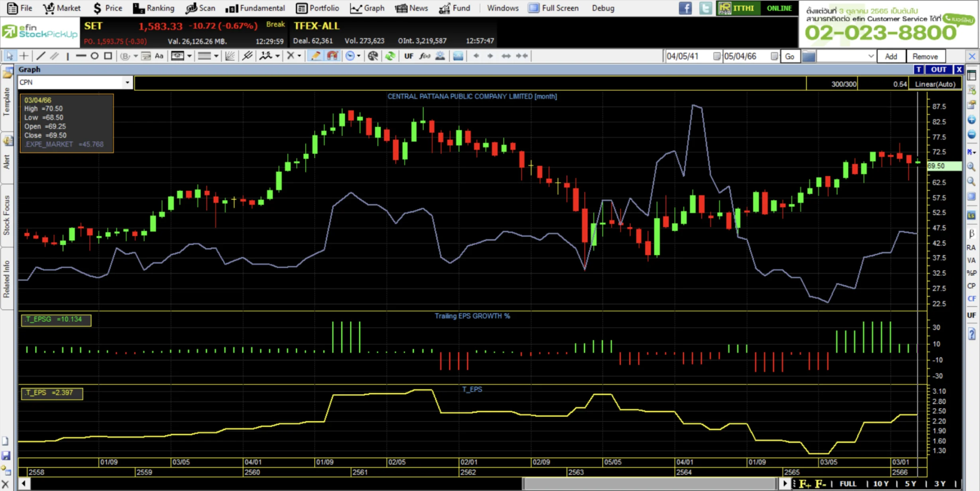The height and width of the screenshot is (491, 980).
Task: Open the candlestick type dropdown in right sidebar
Action: pos(971,151)
